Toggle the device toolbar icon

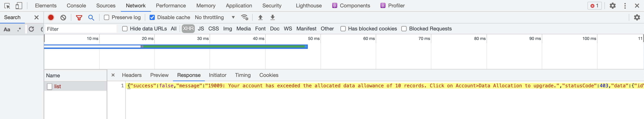(x=19, y=6)
